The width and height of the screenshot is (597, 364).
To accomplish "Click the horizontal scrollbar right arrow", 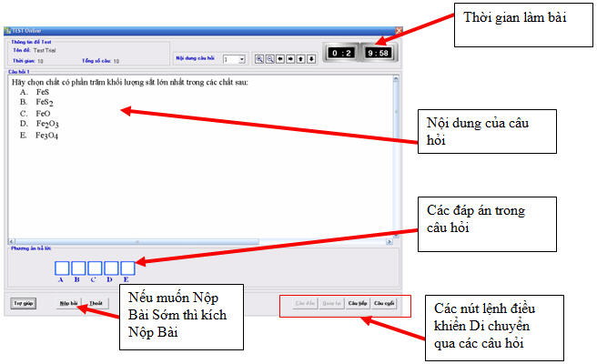I will (x=390, y=242).
